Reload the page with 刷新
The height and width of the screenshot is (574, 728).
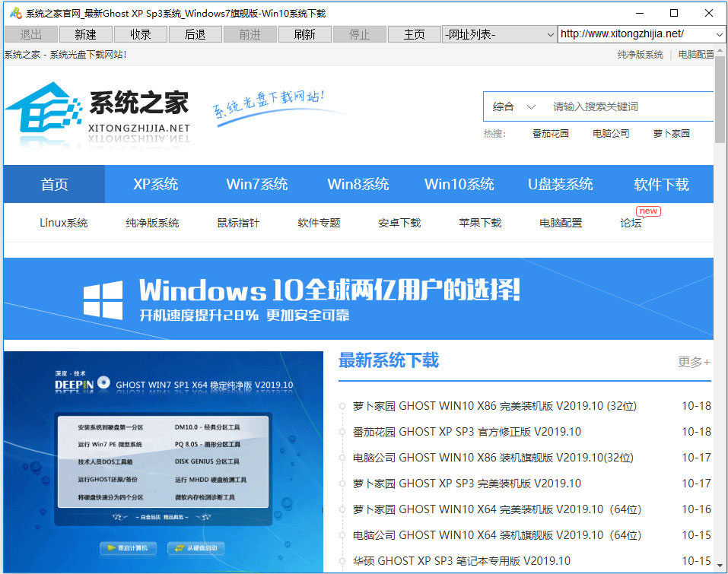pos(304,34)
